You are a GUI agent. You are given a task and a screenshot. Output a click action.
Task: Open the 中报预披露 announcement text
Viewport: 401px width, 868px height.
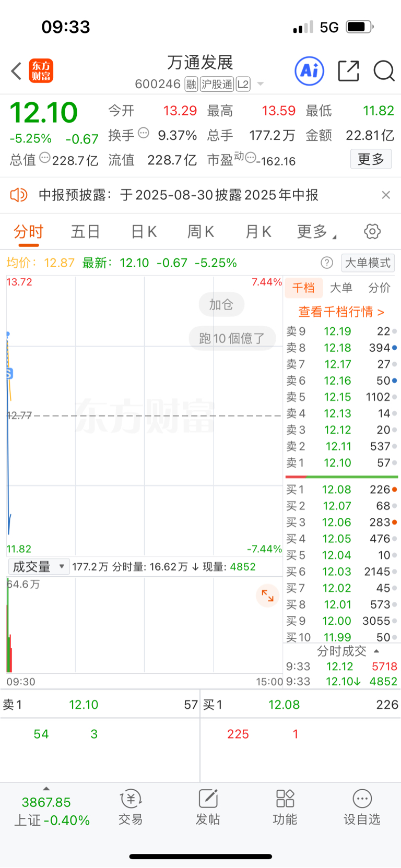click(178, 195)
